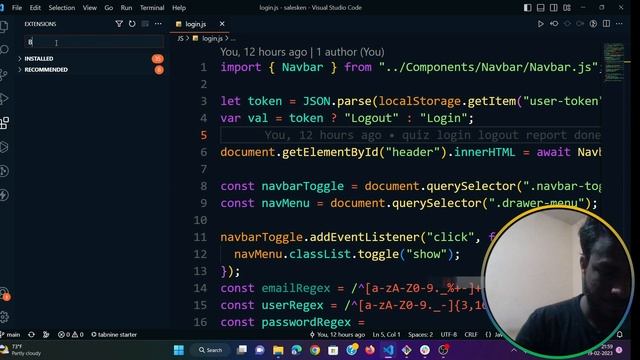Image resolution: width=640 pixels, height=360 pixels.
Task: Click 'emailRegex' on line 14
Action: [x=296, y=288]
